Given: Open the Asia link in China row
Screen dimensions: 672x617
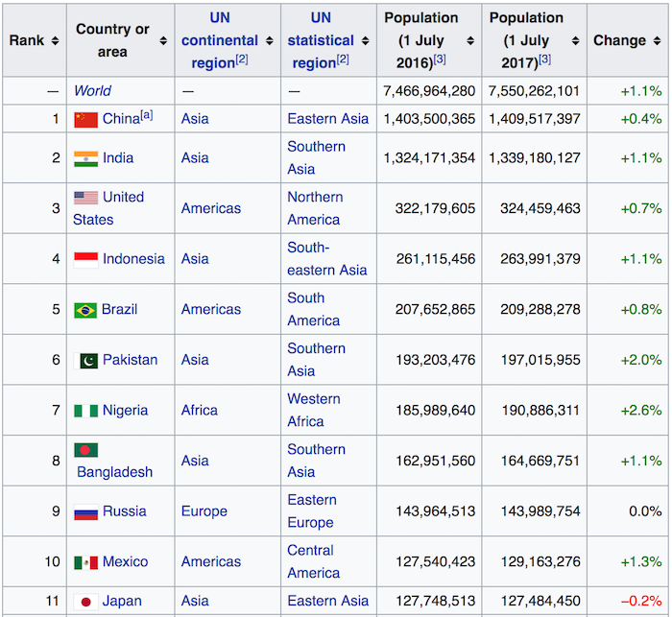Looking at the screenshot, I should coord(195,119).
